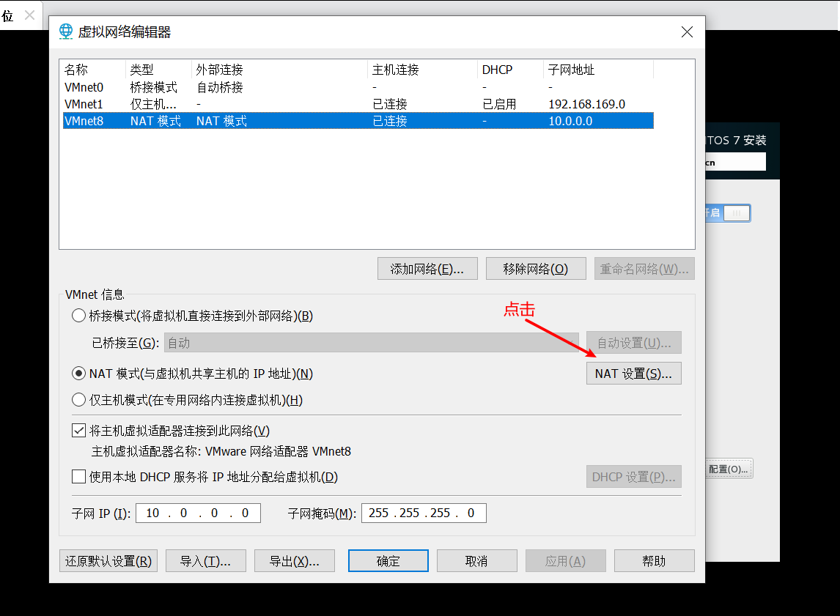Click the 移除网络(O) button
This screenshot has height=616, width=840.
tap(536, 269)
